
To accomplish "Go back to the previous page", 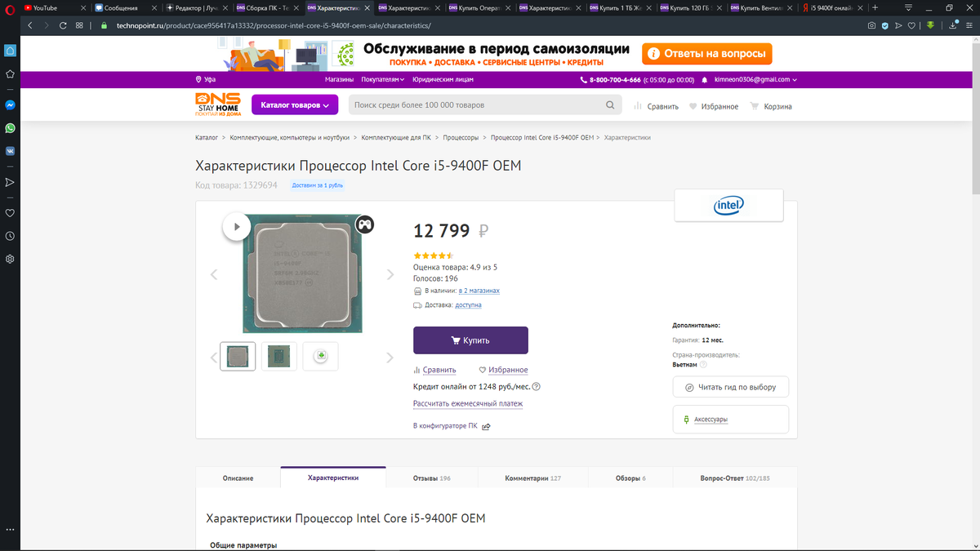I will click(29, 25).
